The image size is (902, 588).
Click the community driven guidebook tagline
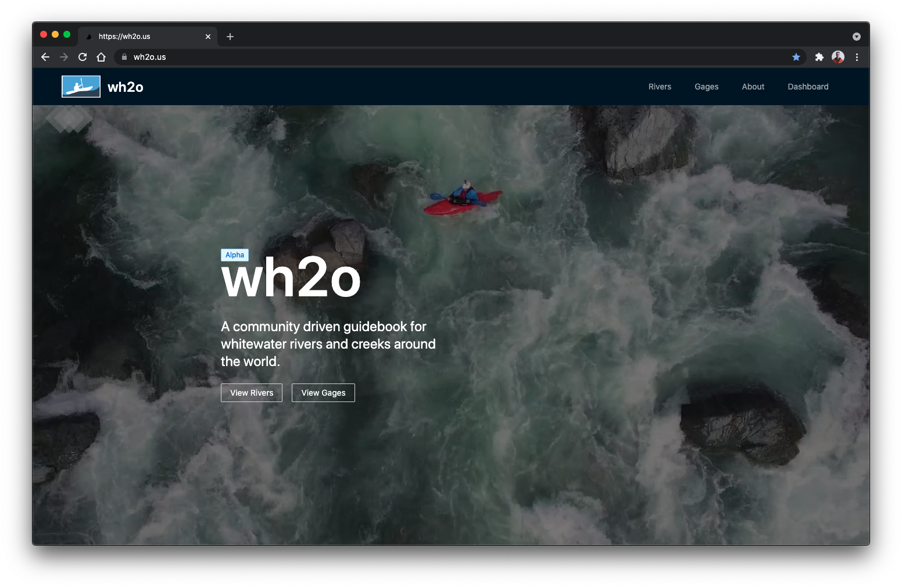click(x=328, y=344)
